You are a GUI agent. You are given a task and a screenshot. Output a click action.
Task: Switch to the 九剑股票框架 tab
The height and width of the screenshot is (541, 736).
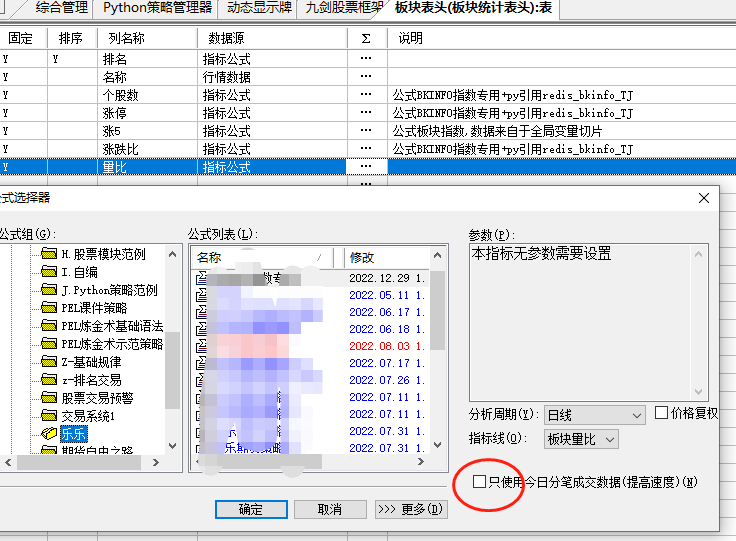(344, 8)
